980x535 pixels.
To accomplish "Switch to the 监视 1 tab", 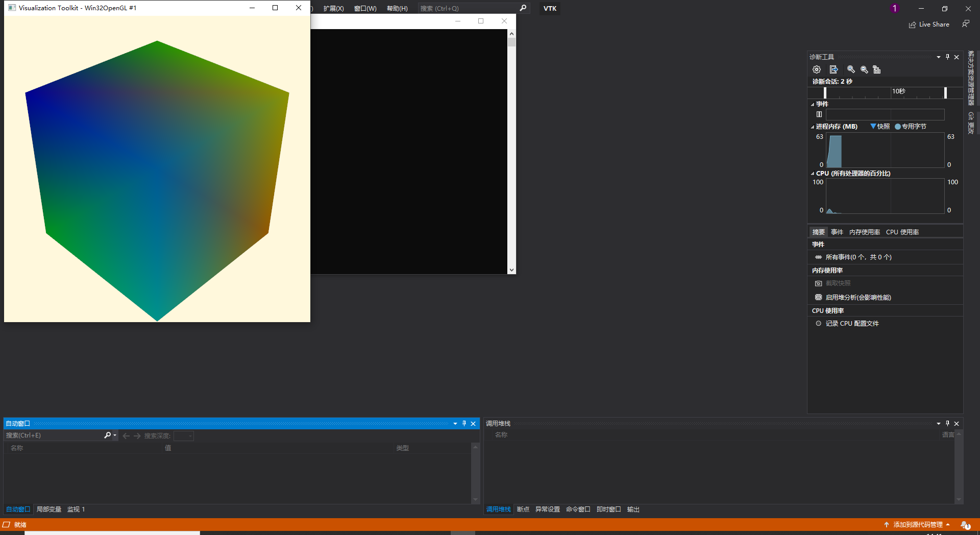I will 76,509.
